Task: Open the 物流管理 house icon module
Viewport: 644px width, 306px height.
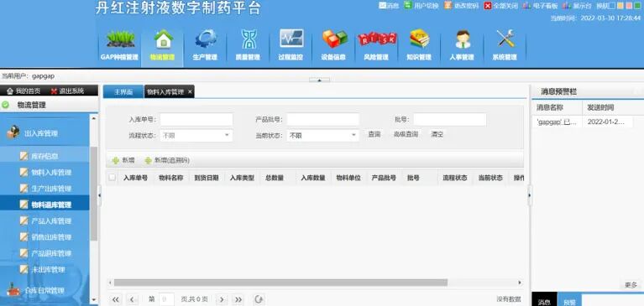Action: [162, 45]
